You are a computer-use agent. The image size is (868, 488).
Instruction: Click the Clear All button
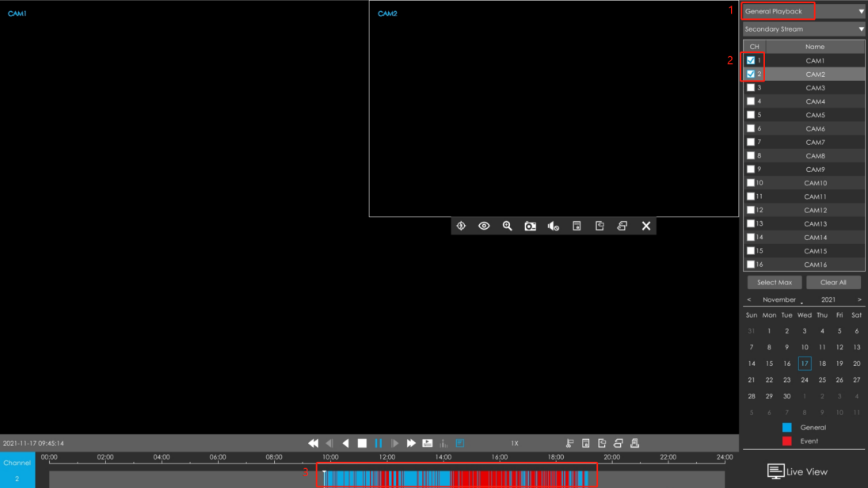click(x=833, y=283)
